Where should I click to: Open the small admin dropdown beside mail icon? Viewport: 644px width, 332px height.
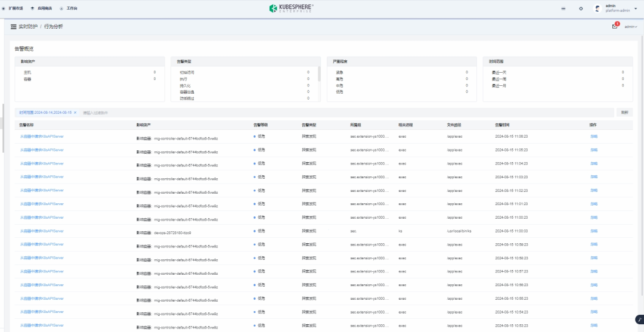coord(631,27)
